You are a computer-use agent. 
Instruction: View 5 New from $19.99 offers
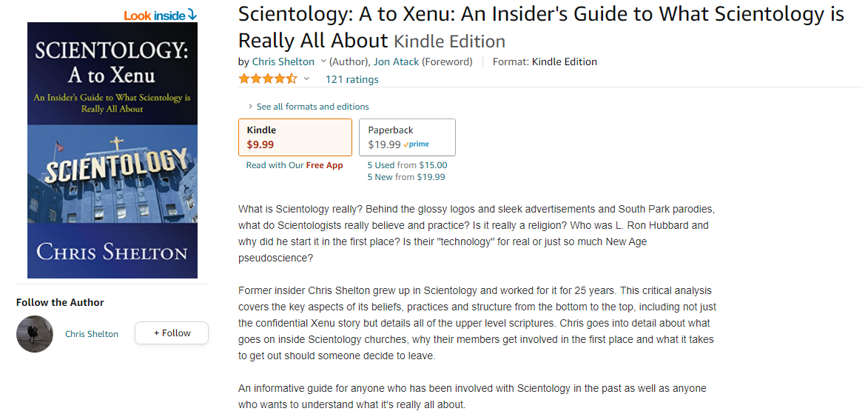pos(406,177)
